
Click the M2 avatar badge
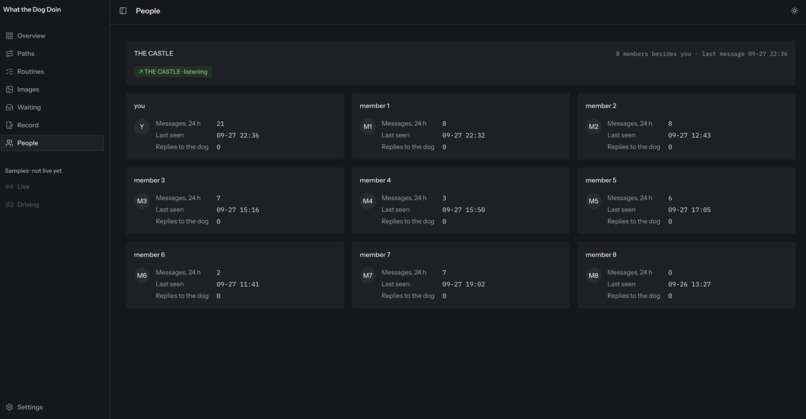(593, 126)
